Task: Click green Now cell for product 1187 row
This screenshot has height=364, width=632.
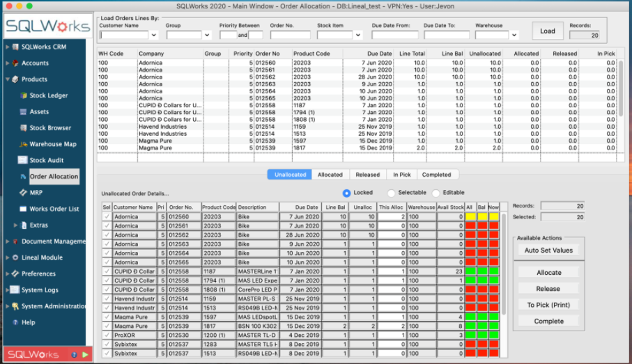Action: tap(494, 271)
